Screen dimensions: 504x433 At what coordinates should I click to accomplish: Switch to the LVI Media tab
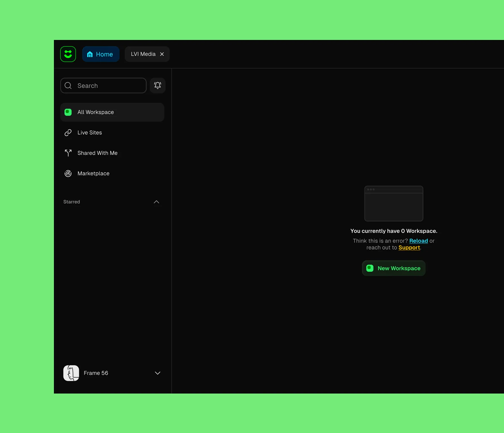143,54
